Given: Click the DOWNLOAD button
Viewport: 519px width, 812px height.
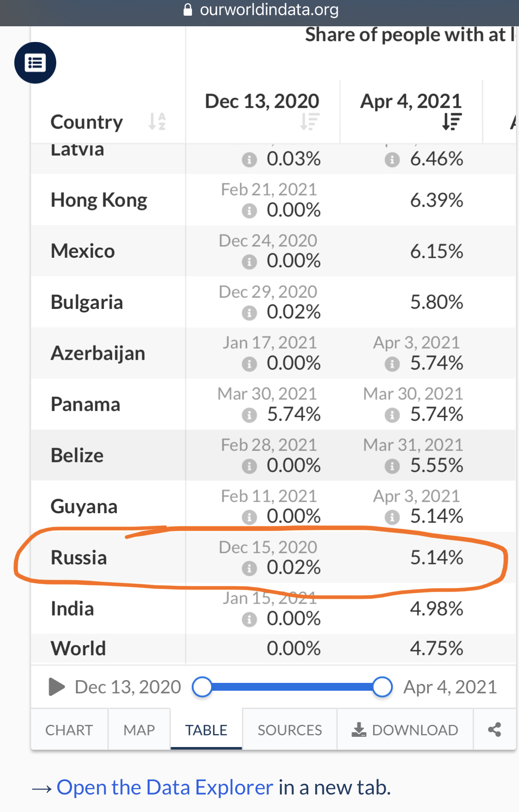Looking at the screenshot, I should click(x=405, y=730).
